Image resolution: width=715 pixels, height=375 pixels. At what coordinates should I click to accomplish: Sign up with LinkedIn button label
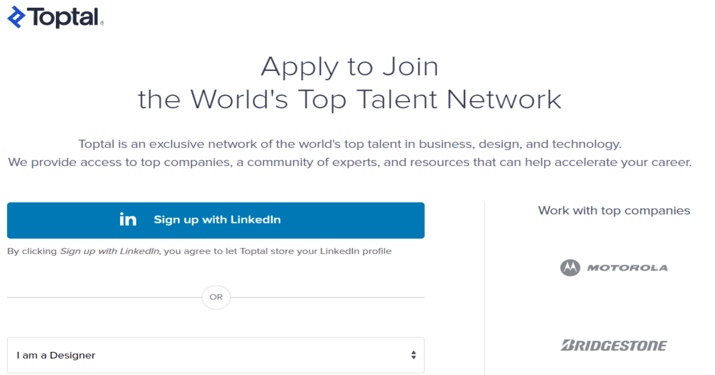[217, 219]
